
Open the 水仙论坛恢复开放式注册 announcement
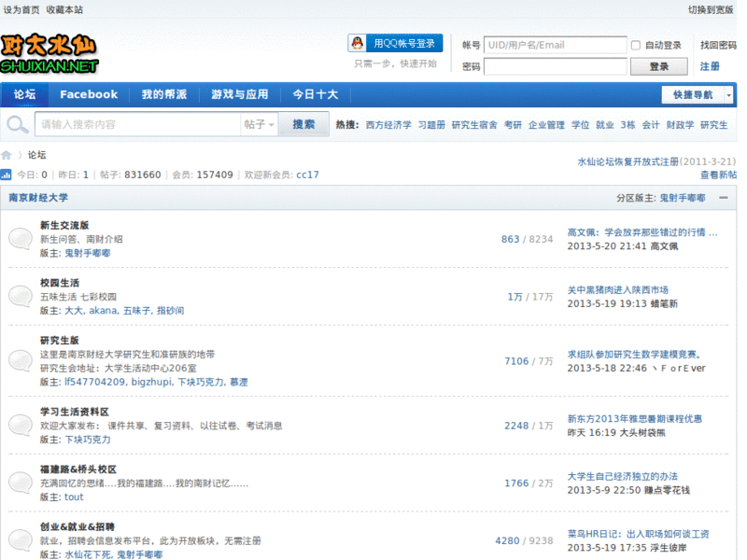click(627, 161)
